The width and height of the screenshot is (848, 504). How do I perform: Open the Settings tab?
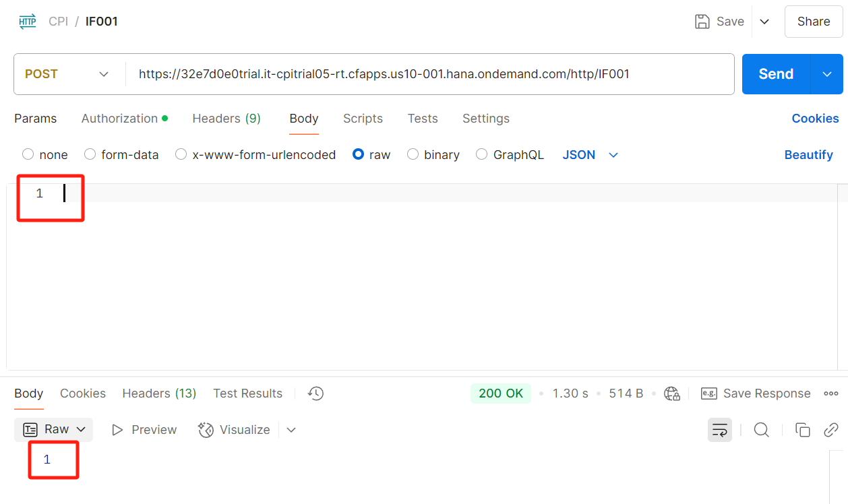point(486,119)
